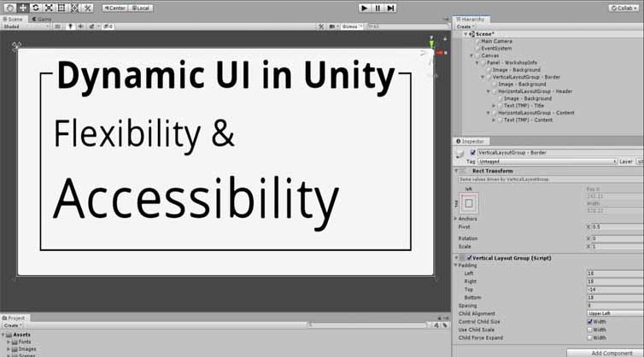Screen dimensions: 644x357
Task: Collapse HorizontalLayoutGroup - Header object
Action: click(x=489, y=91)
